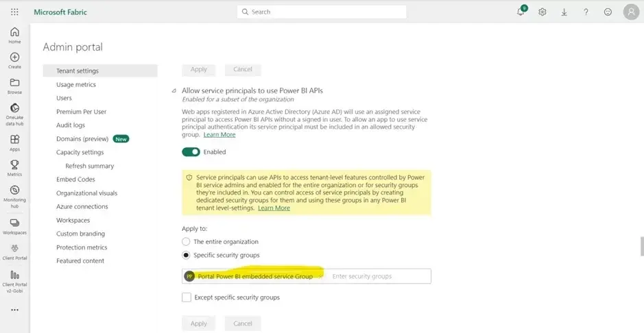Click the Admin portal heading
The image size is (644, 333).
coord(73,47)
